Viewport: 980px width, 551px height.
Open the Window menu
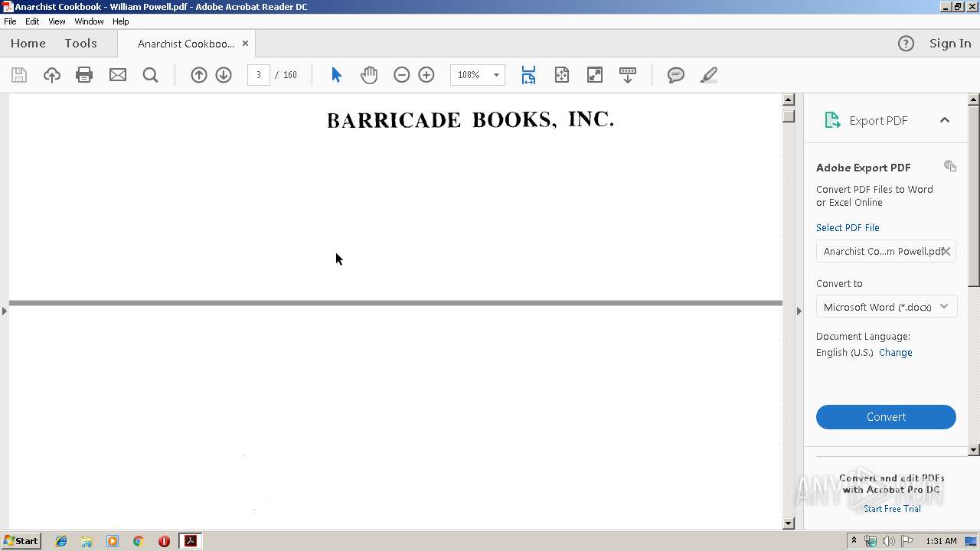click(89, 21)
